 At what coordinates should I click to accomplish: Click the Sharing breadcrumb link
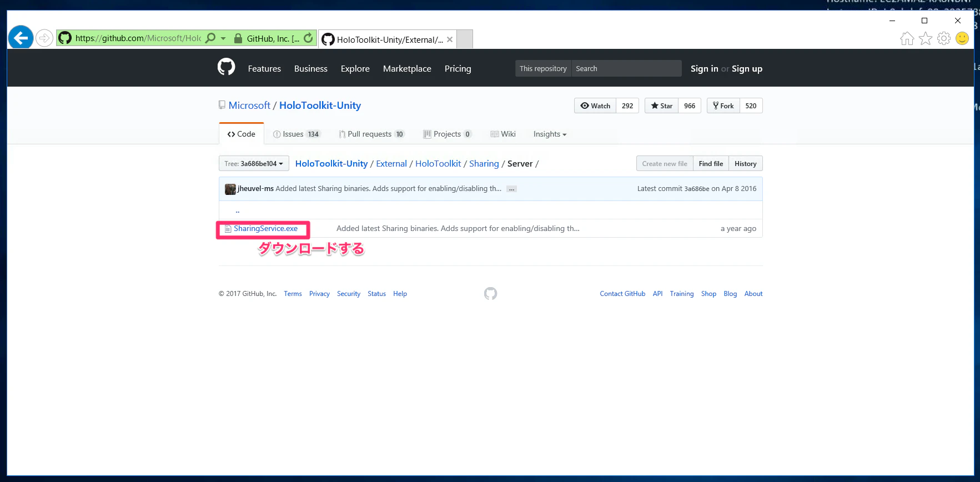(x=484, y=163)
